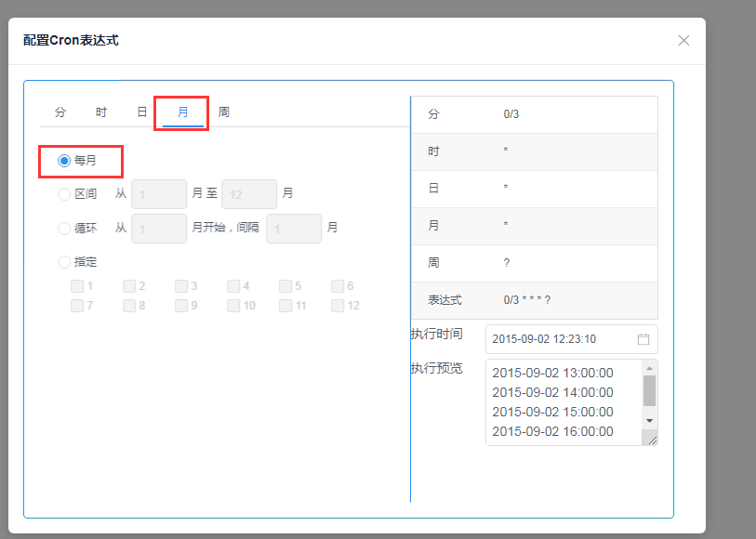The image size is (756, 539).
Task: Check month 1 checkbox
Action: click(77, 286)
